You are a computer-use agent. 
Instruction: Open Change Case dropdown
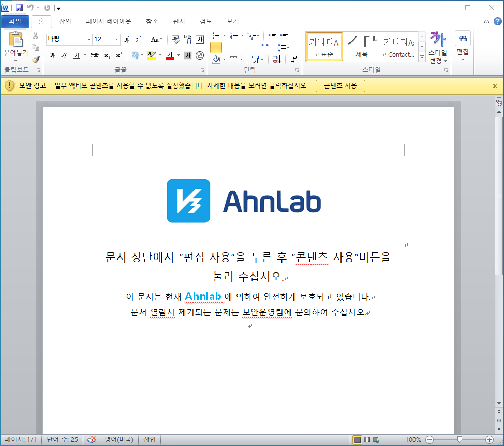coord(157,39)
